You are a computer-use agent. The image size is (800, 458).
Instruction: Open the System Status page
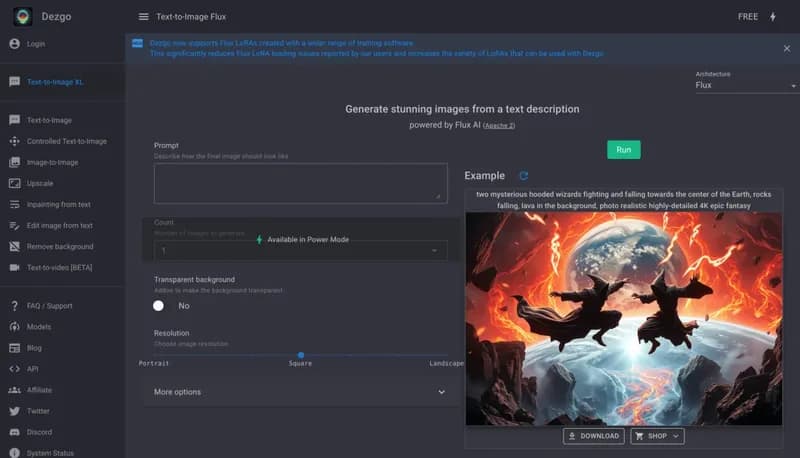pyautogui.click(x=50, y=453)
